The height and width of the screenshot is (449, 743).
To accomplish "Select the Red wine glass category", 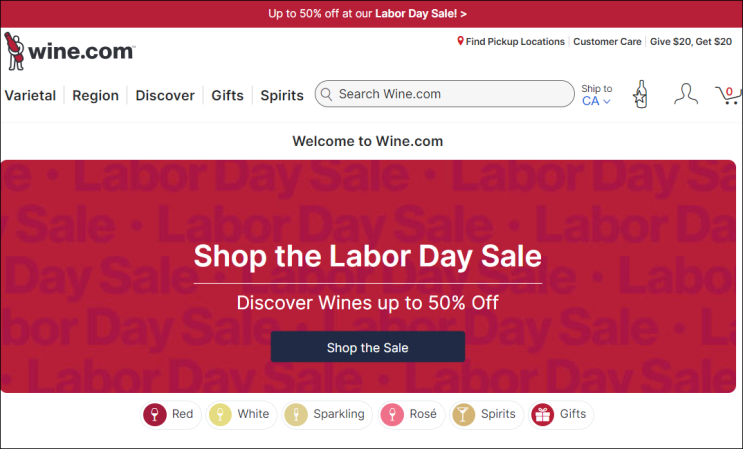I will (170, 414).
